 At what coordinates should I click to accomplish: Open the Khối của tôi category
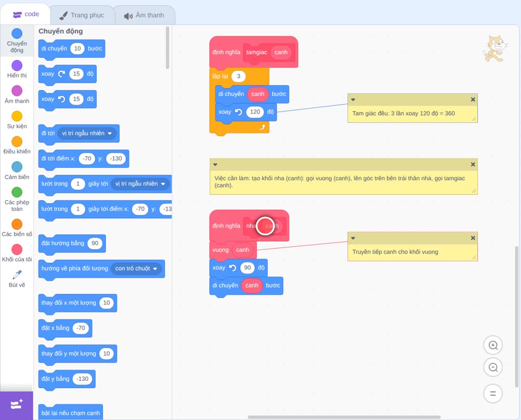coord(17,253)
